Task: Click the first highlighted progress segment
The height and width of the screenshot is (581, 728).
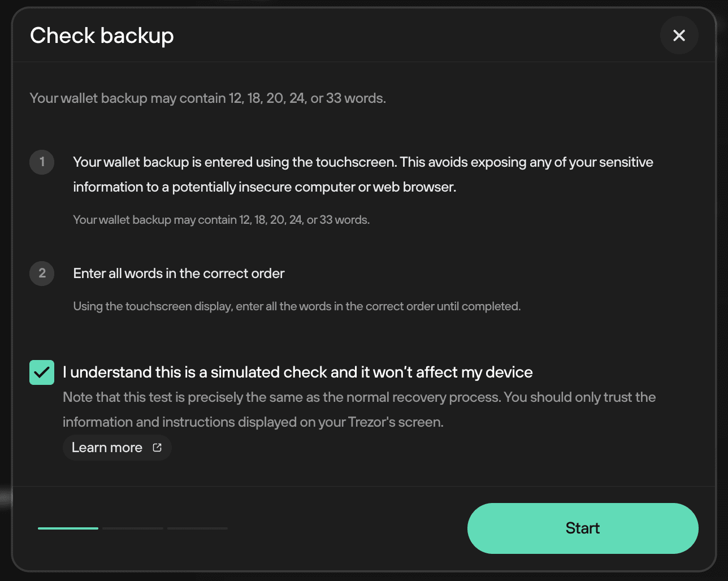Action: (x=68, y=528)
